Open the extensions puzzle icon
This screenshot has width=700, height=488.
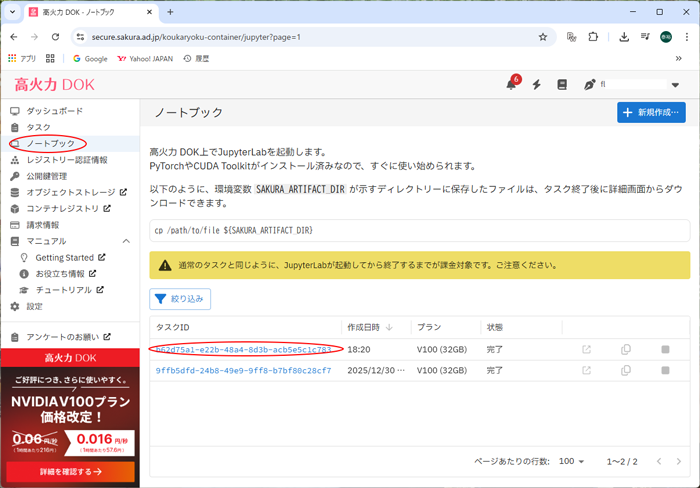[593, 37]
